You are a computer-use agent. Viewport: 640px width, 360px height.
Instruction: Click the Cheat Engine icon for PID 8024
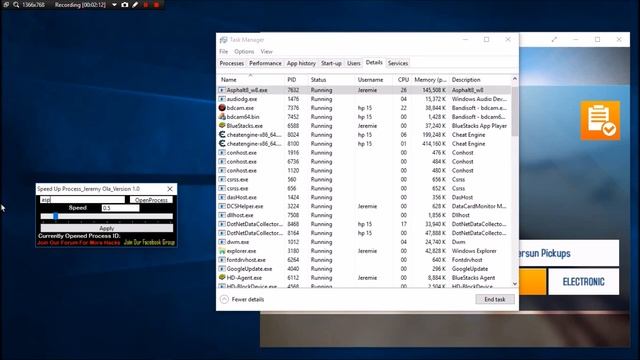coord(222,135)
